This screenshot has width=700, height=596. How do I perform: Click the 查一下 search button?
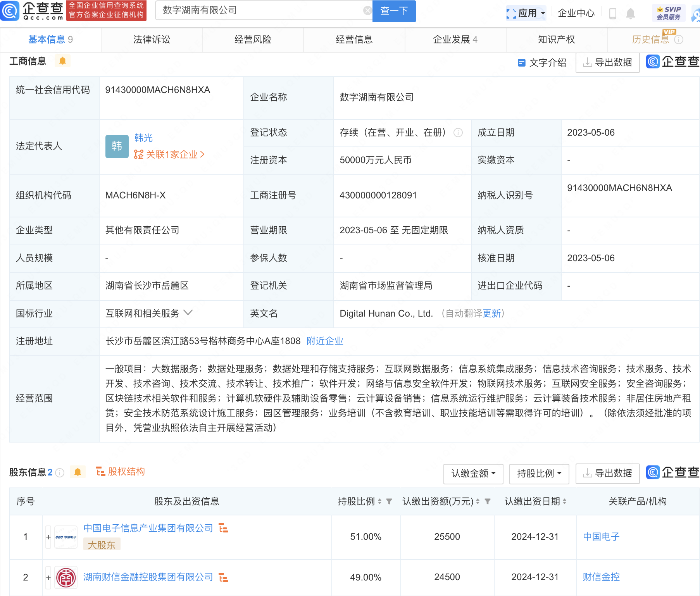point(394,11)
